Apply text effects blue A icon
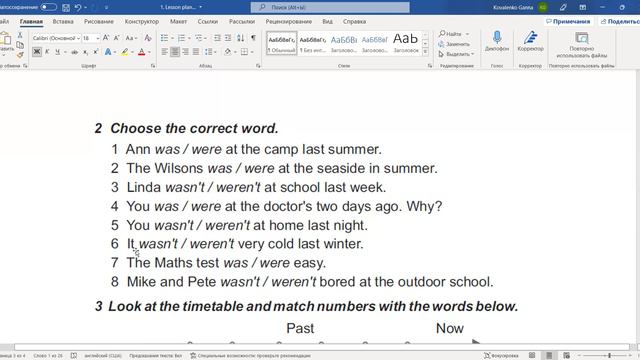The image size is (640, 360). (x=108, y=52)
